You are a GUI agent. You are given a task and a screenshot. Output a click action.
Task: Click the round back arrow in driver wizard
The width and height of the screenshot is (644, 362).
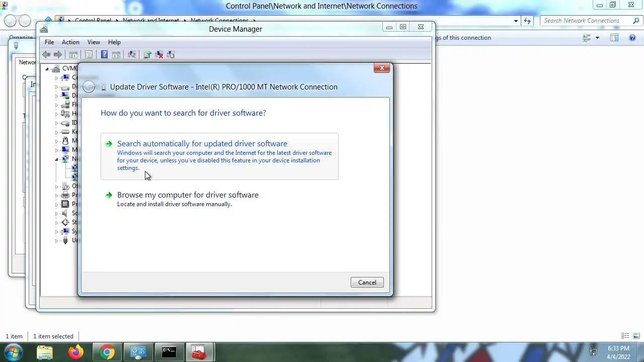[89, 86]
